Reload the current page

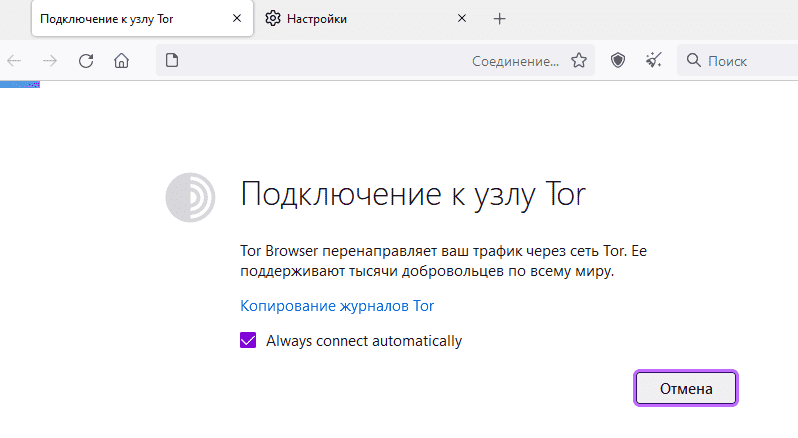86,61
